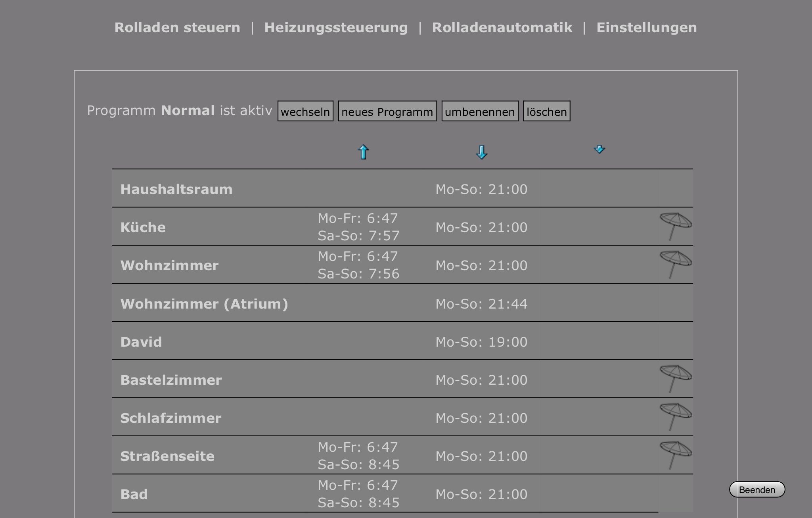Click David's closing time Mo-So: 19:00
The image size is (812, 518).
[481, 342]
